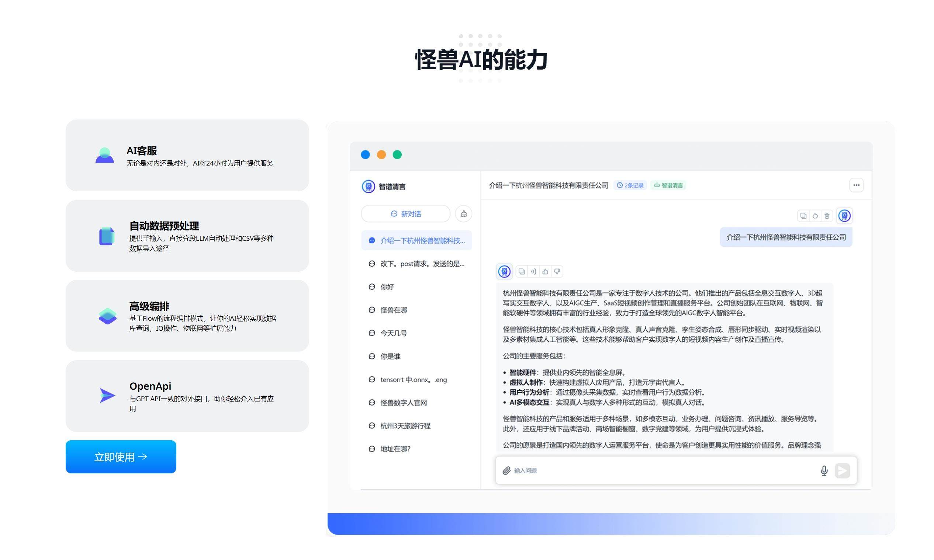Click the 立即使用 button
934x560 pixels.
121,457
